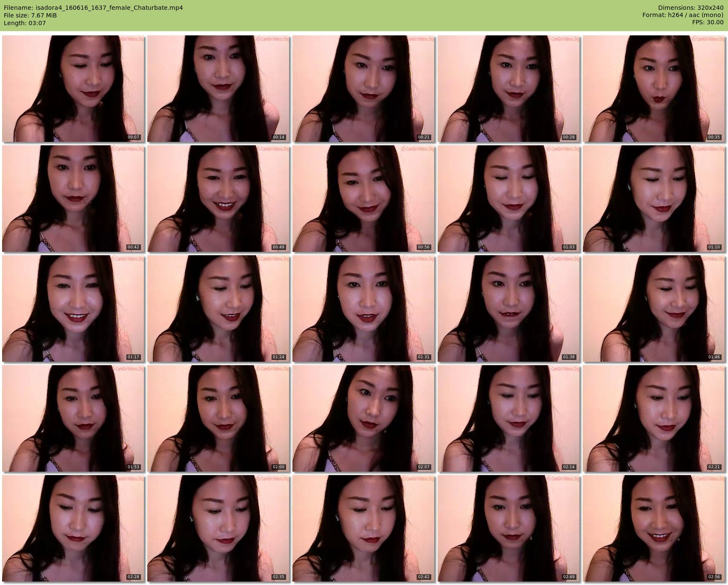Click the thumbnail marked 01:03

(x=508, y=199)
